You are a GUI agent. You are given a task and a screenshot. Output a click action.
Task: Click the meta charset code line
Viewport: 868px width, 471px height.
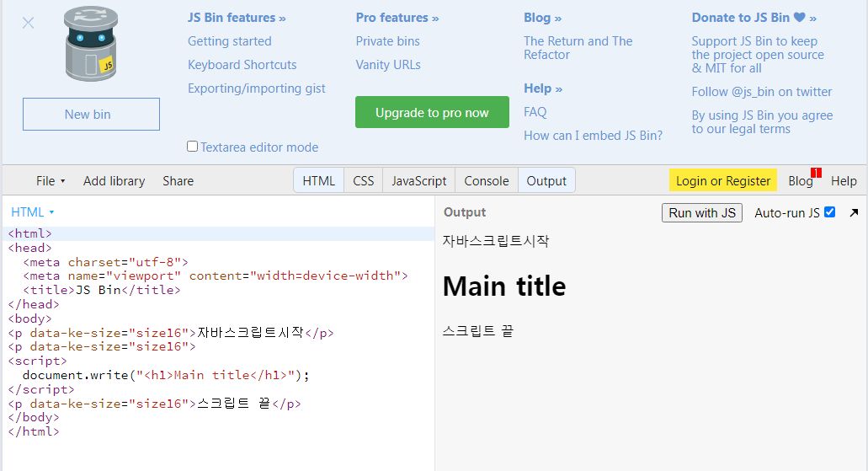click(106, 262)
